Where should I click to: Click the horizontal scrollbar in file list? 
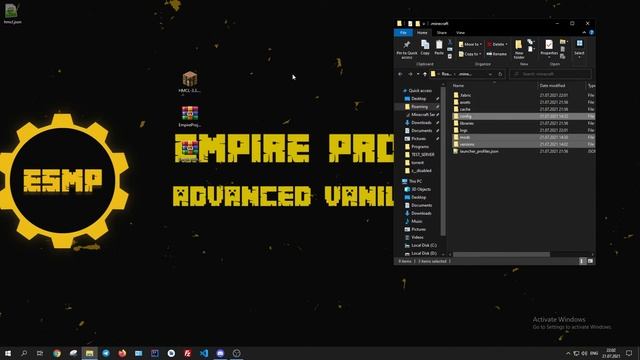point(501,254)
